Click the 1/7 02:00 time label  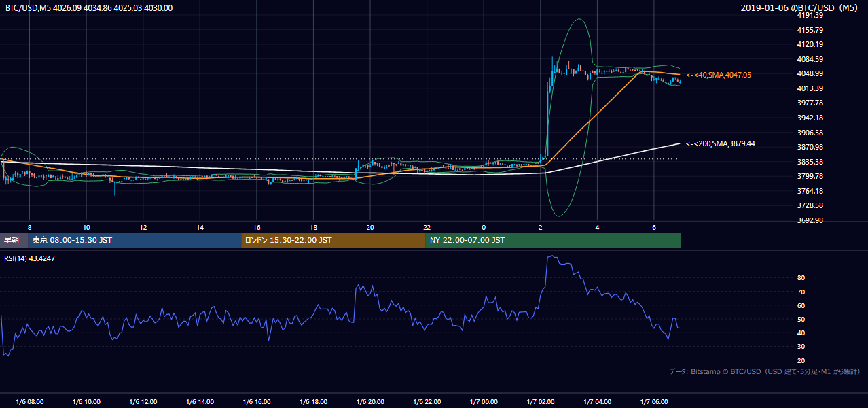point(541,402)
